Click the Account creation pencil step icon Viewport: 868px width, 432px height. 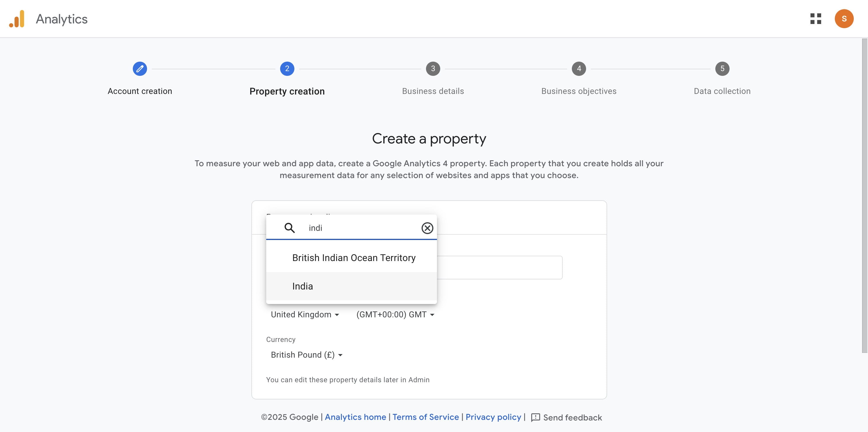click(140, 69)
